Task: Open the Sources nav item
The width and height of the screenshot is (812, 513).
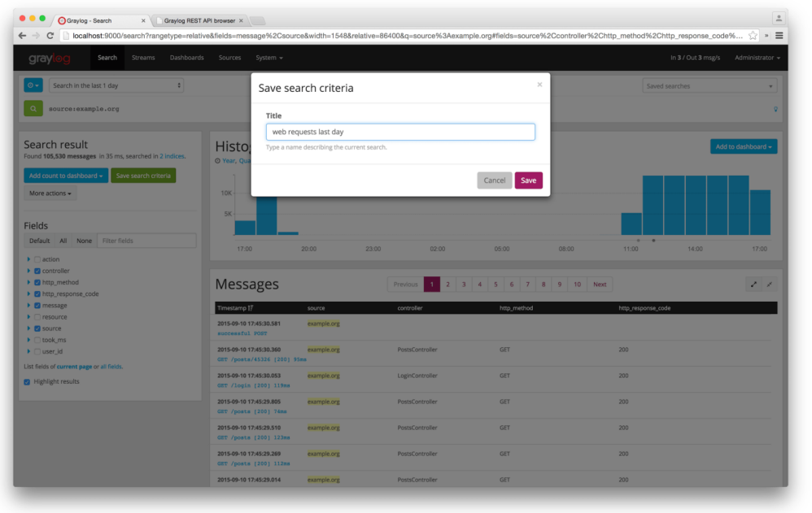Action: [x=229, y=58]
